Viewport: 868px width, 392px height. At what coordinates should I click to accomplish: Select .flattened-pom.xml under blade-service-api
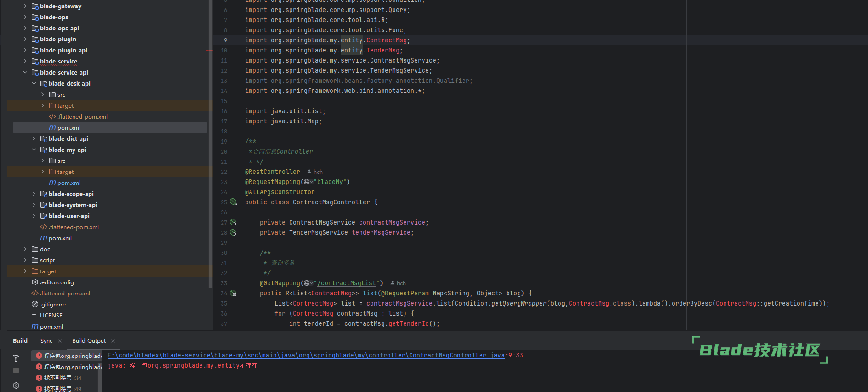pyautogui.click(x=74, y=227)
